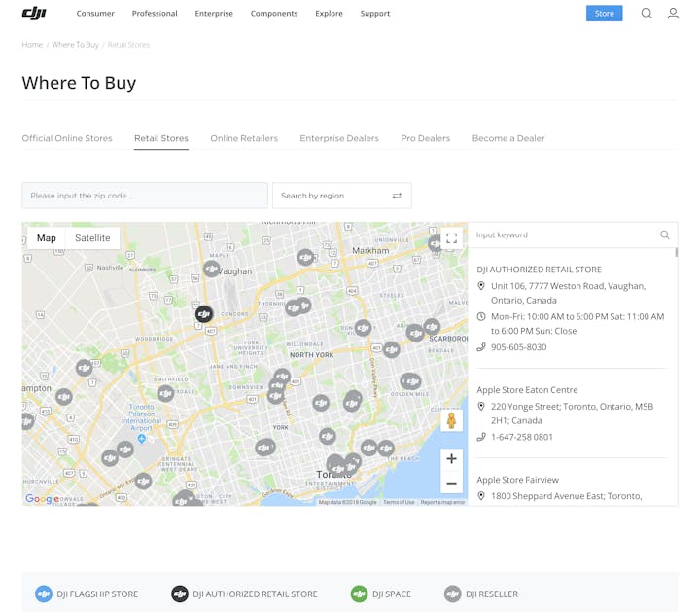Click the keyword search magnifier icon
The image size is (700, 612).
[664, 234]
